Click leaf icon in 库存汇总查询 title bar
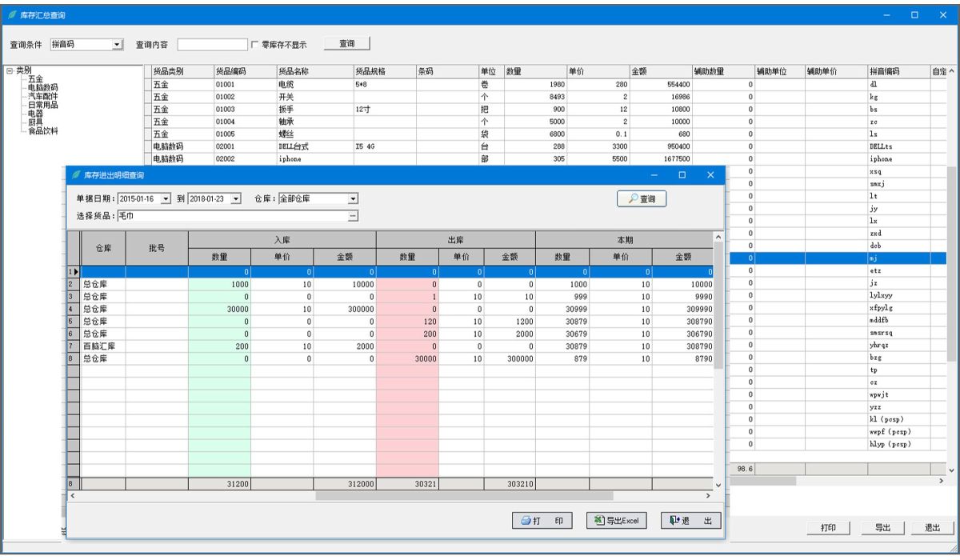This screenshot has width=960, height=560. tap(12, 15)
